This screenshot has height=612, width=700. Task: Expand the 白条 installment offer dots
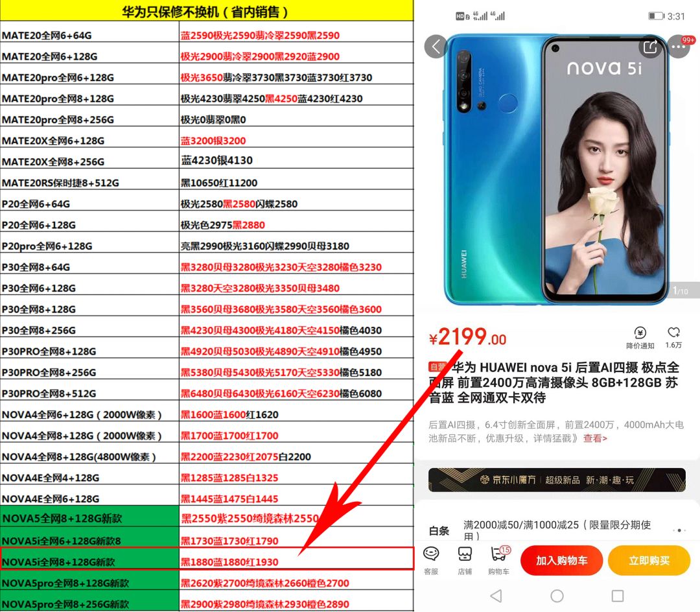(x=679, y=530)
